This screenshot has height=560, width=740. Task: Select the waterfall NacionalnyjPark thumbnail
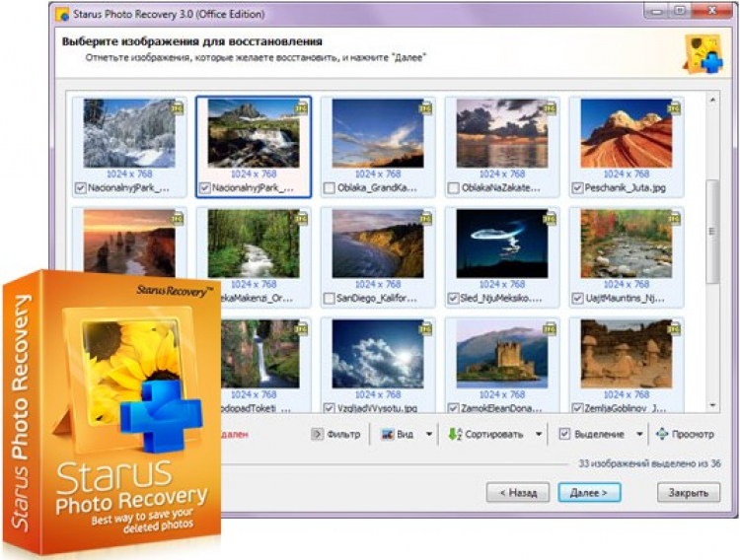(x=254, y=133)
